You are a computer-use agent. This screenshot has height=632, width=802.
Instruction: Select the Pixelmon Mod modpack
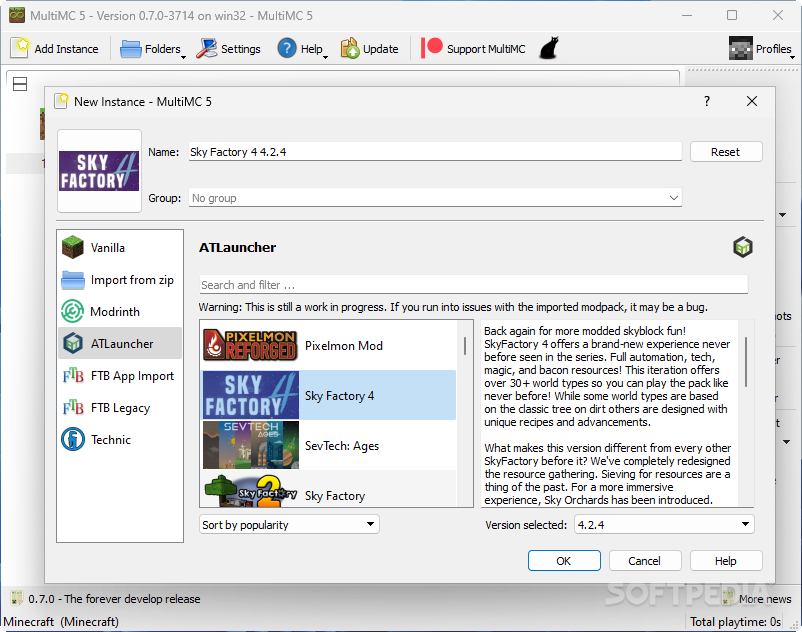pos(329,346)
